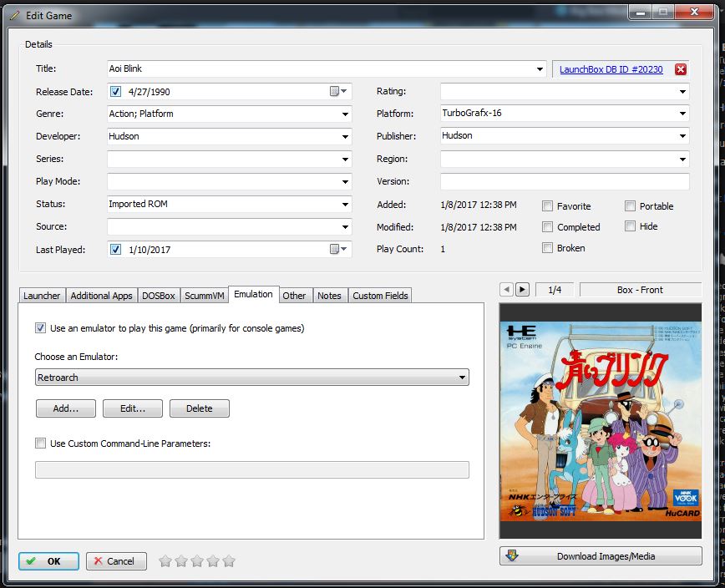Viewport: 725px width, 588px height.
Task: Expand the Platform dropdown
Action: click(682, 114)
